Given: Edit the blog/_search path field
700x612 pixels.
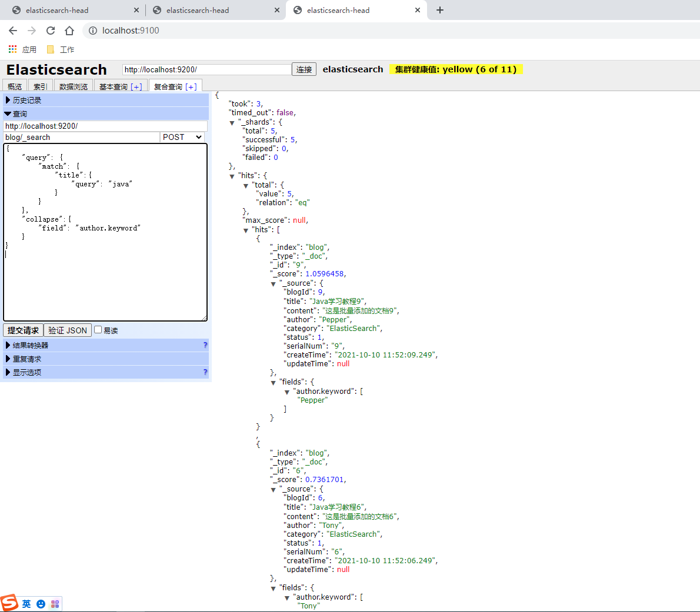Looking at the screenshot, I should 82,138.
